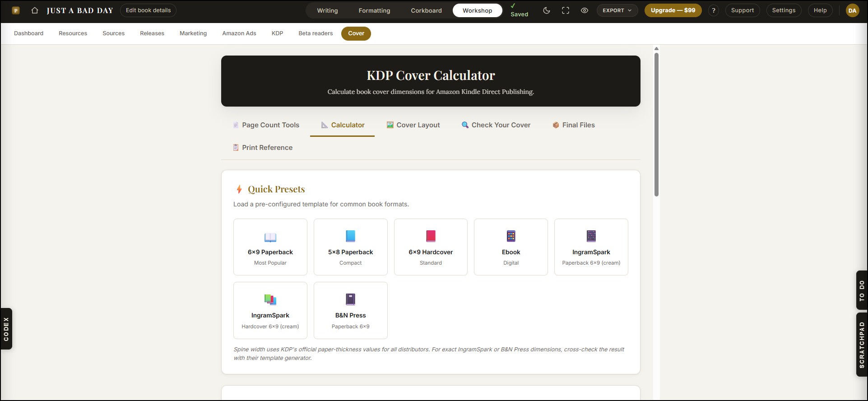The image size is (868, 401).
Task: Expand the SCRATCHPAD side panel
Action: (x=862, y=345)
